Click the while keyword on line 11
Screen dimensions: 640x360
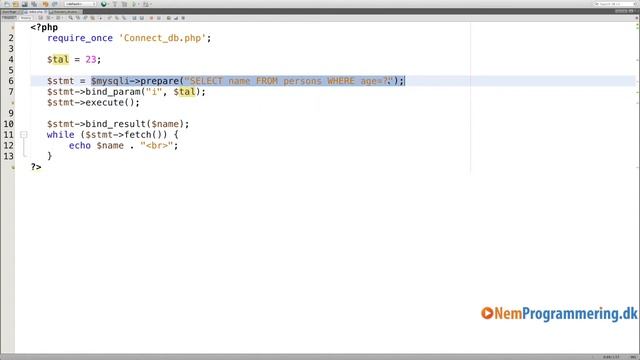click(60, 135)
